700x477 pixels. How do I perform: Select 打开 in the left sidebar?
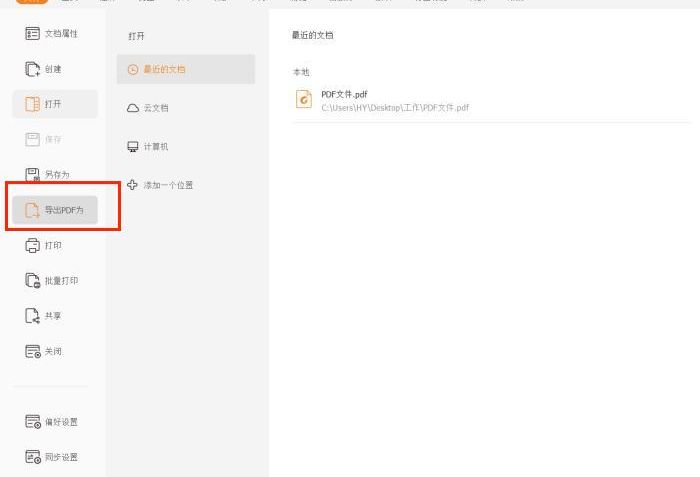coord(55,104)
